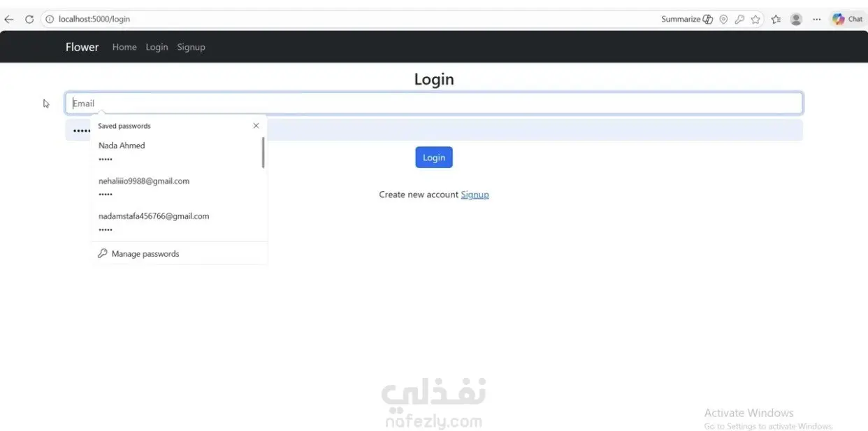The image size is (868, 431).
Task: Open Copilot Chat in the toolbar
Action: [847, 20]
